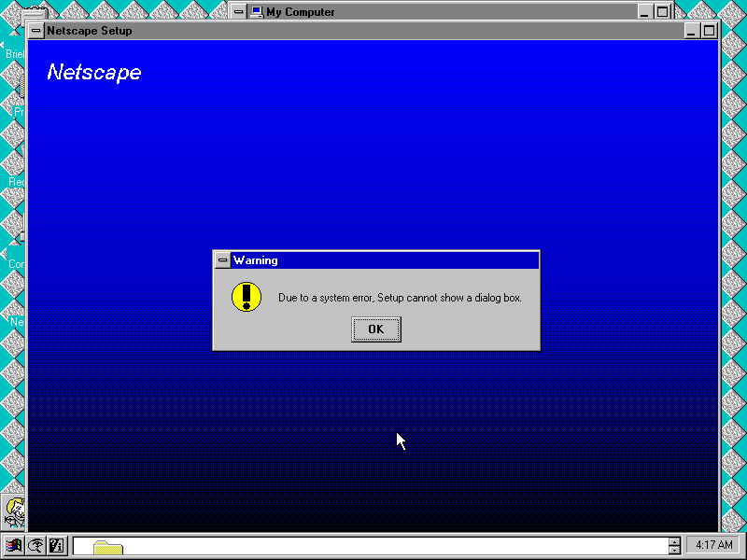Open the Netscape Setup control menu box
Image resolution: width=747 pixels, height=560 pixels.
36,31
